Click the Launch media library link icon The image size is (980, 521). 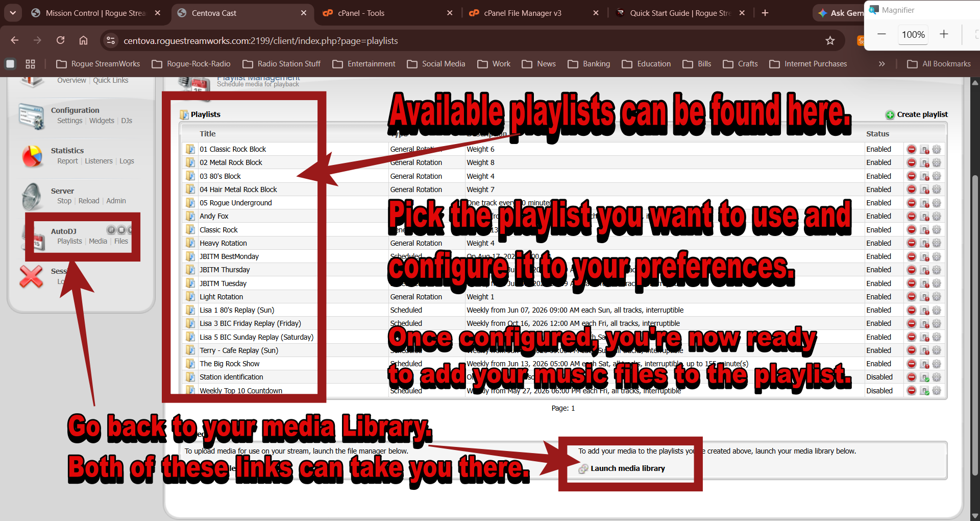click(x=583, y=469)
